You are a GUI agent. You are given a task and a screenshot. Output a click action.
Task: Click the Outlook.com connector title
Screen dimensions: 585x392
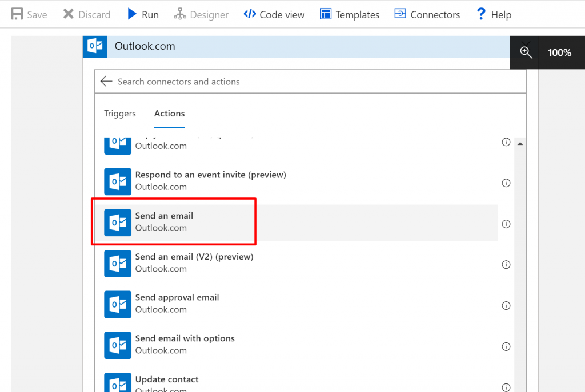145,46
